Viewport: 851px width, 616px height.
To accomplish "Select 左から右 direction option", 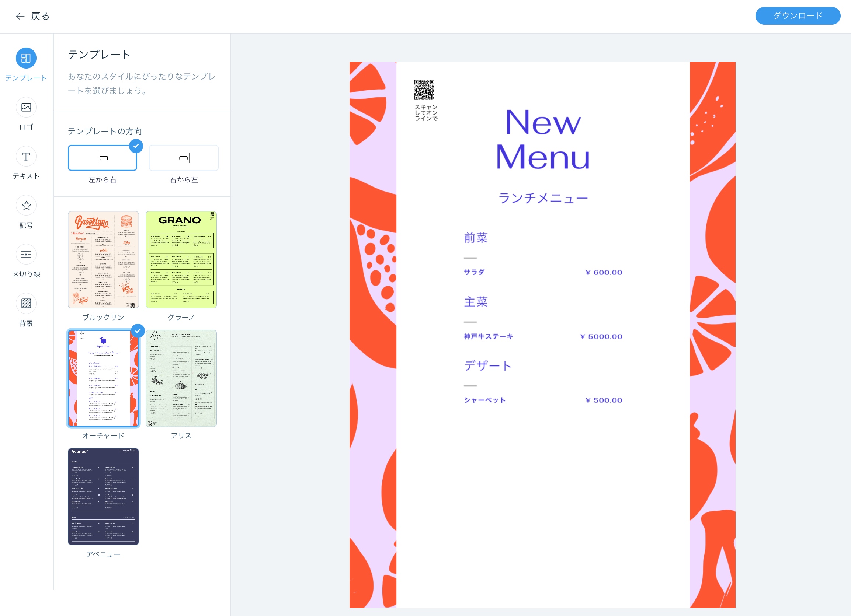I will point(103,158).
